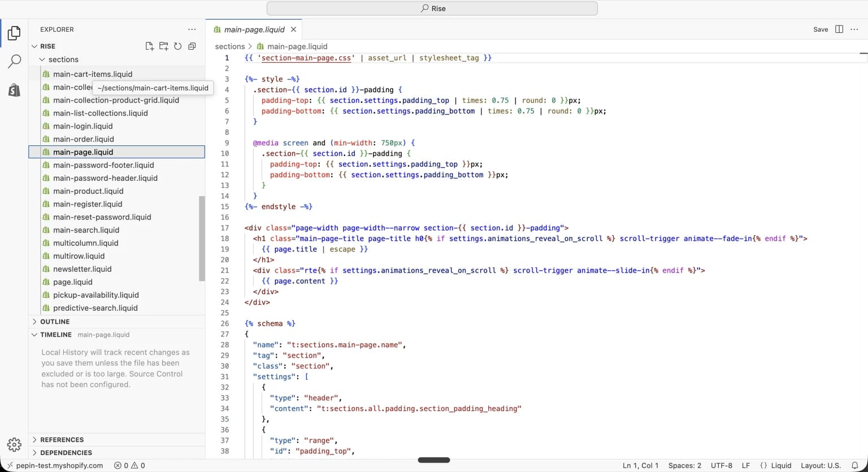
Task: Collapse all folders in explorer
Action: coord(192,46)
